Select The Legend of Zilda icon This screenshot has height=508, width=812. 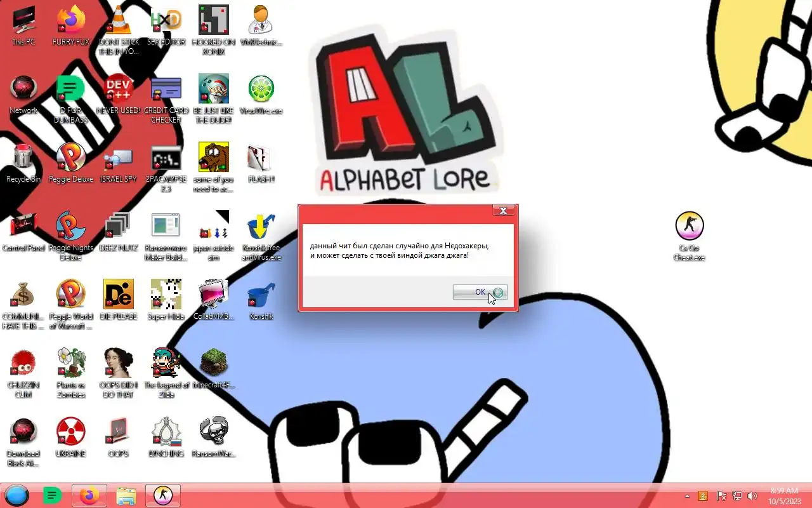pos(166,373)
